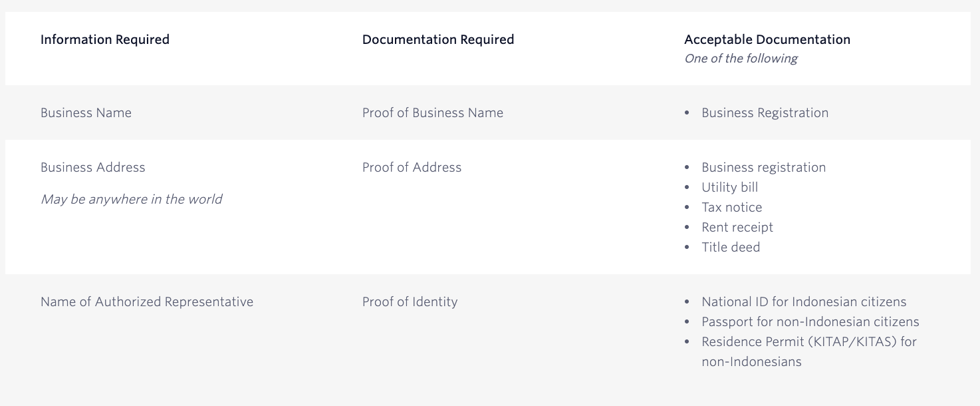Click the "Documentation Required" column header
The height and width of the screenshot is (406, 980).
(x=438, y=40)
